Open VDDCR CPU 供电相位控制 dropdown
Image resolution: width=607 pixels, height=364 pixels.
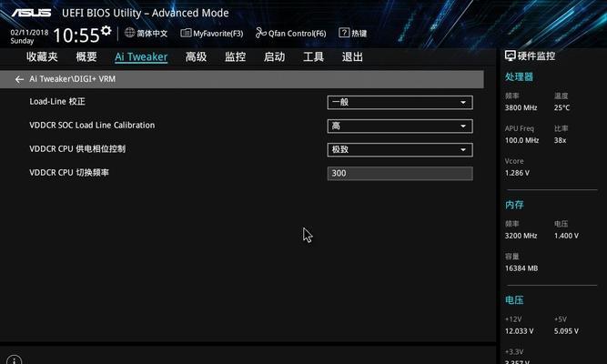tap(400, 150)
